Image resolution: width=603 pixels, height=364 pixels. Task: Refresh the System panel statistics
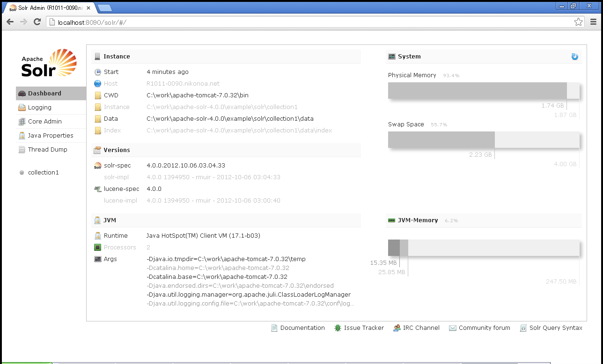pyautogui.click(x=575, y=57)
